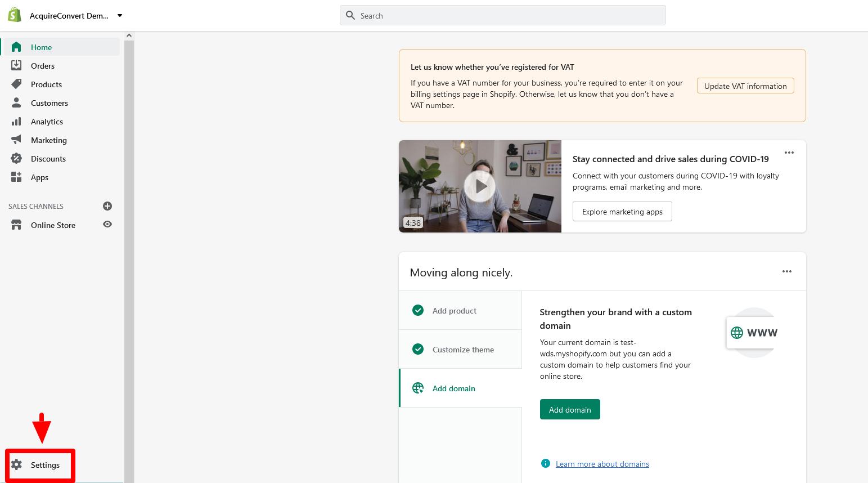Viewport: 868px width, 483px height.
Task: Open the COVID-19 card's three-dot menu
Action: [789, 153]
